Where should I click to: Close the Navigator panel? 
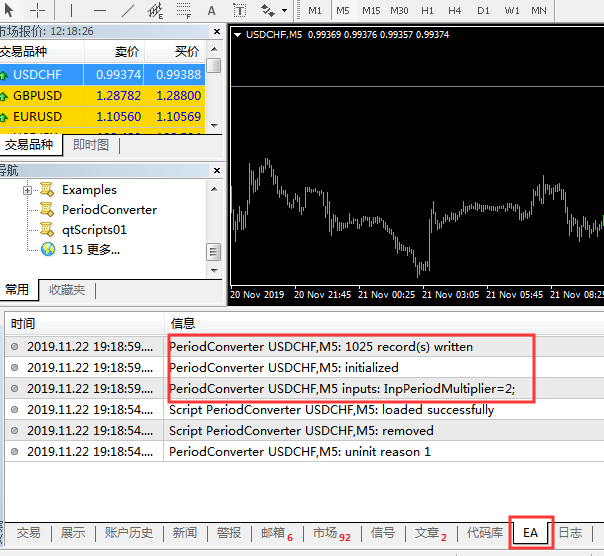click(x=217, y=170)
